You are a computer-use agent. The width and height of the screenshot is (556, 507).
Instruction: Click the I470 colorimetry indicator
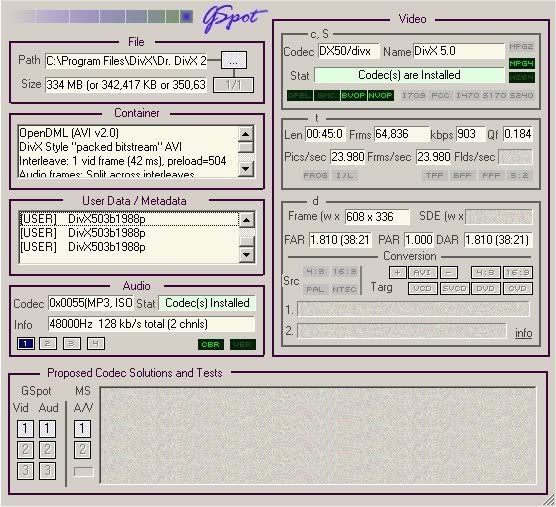[x=467, y=95]
